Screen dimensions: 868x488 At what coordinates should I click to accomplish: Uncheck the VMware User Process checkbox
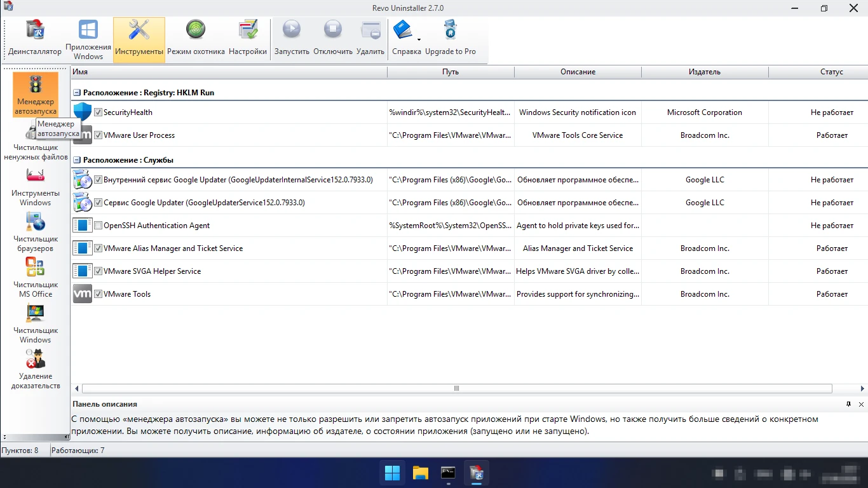[98, 135]
